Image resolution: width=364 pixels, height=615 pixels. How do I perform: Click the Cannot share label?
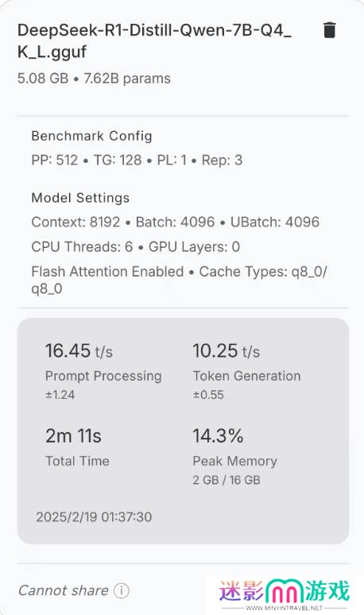(63, 590)
